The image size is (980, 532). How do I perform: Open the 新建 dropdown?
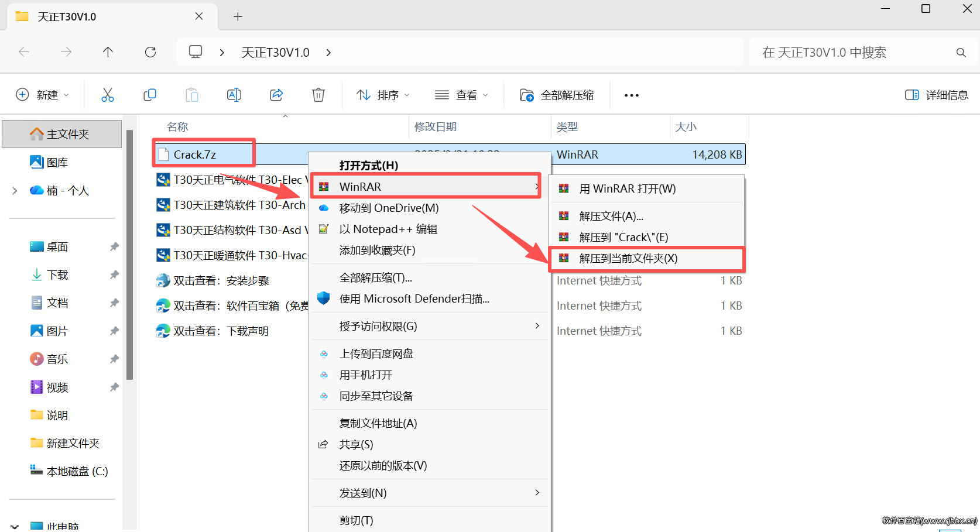pos(43,95)
